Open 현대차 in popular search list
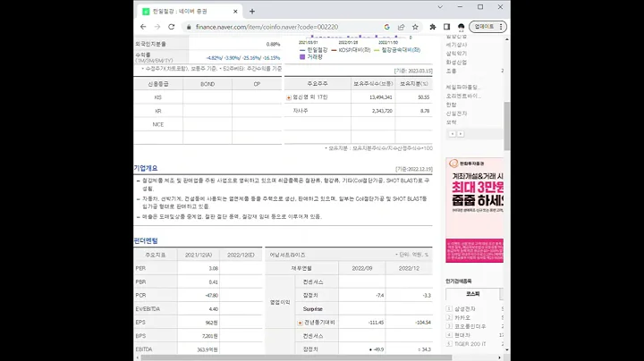Screen dimensions: 644x361 (462, 335)
